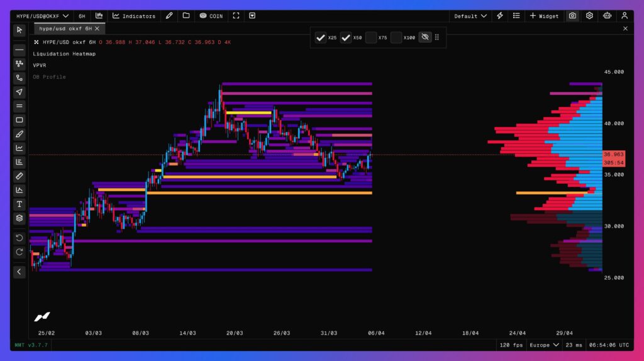The height and width of the screenshot is (361, 644).
Task: Uncheck the X25 leverage checkbox
Action: [x=321, y=38]
